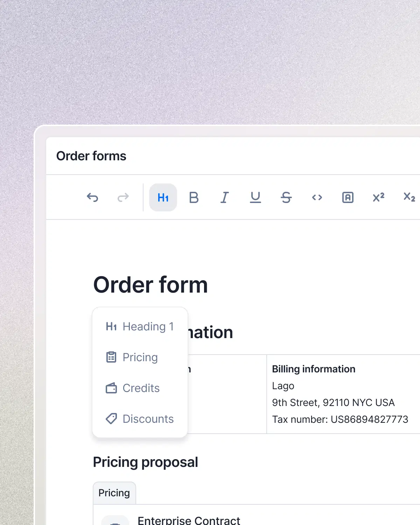The height and width of the screenshot is (525, 420).
Task: Click the Lago company name text
Action: (283, 386)
